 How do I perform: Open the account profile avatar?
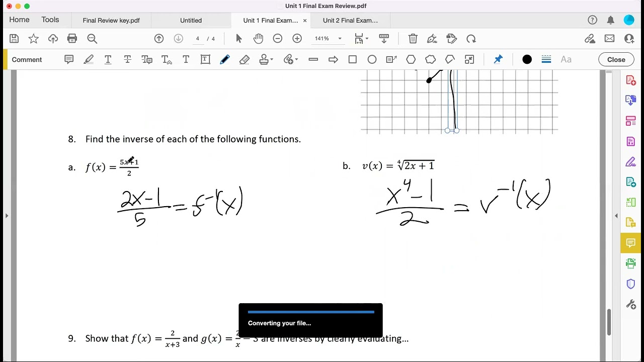[x=629, y=20]
